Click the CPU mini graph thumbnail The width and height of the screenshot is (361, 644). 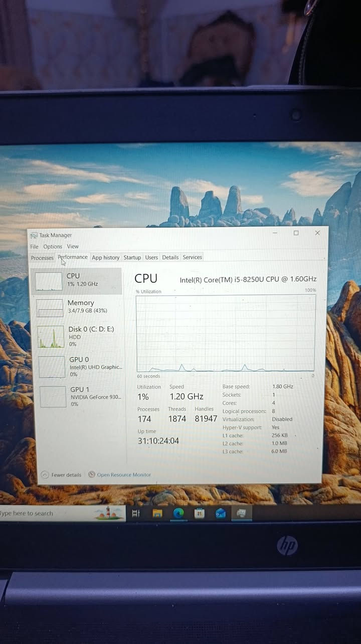coord(49,281)
